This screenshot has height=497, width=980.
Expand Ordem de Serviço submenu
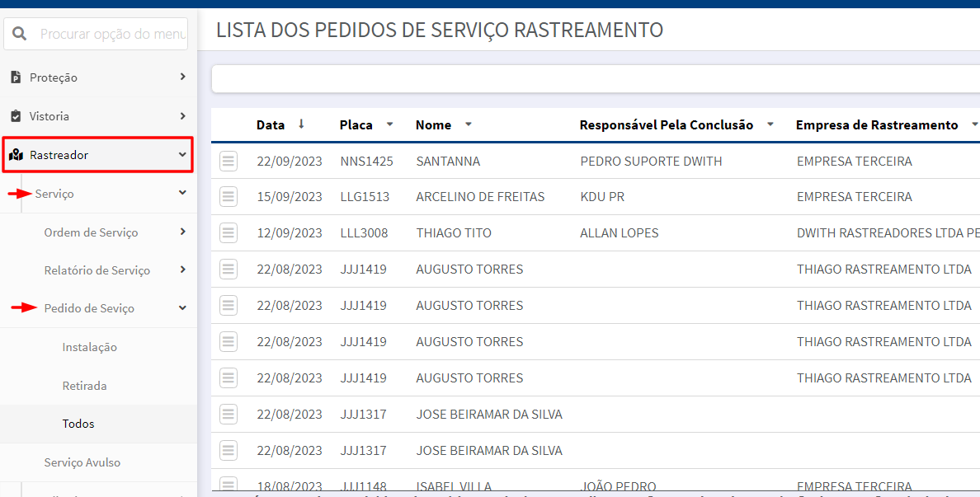182,232
